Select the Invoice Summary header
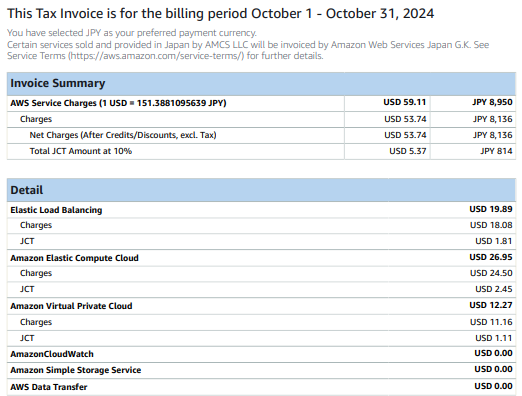522x396 pixels. [x=261, y=83]
